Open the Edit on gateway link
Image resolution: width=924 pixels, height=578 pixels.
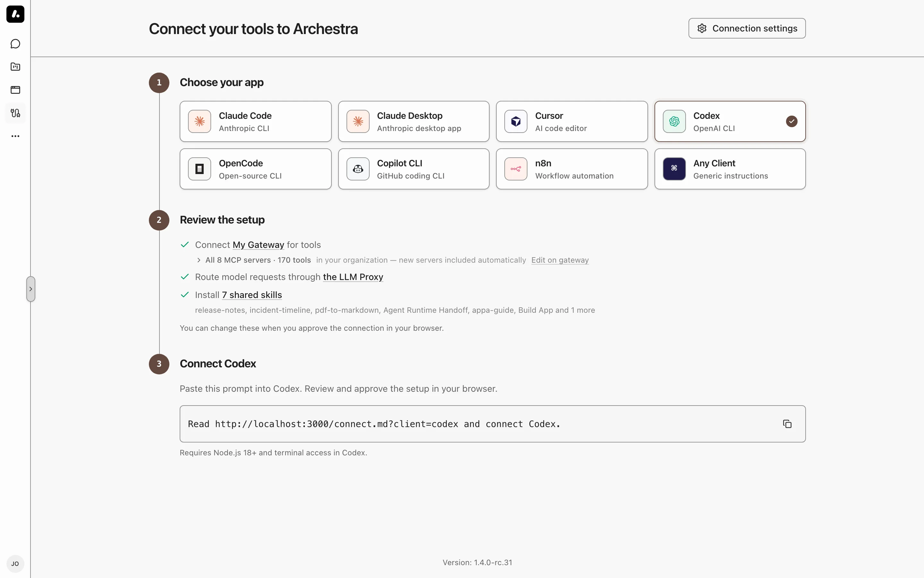click(560, 260)
